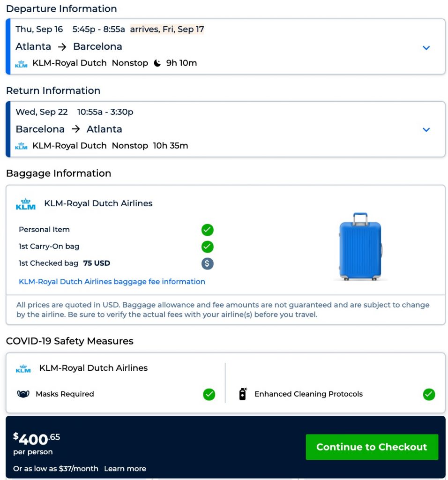This screenshot has height=480, width=448.
Task: Open KLM-Royal Dutch Airlines baggage fee information
Action: pyautogui.click(x=112, y=282)
